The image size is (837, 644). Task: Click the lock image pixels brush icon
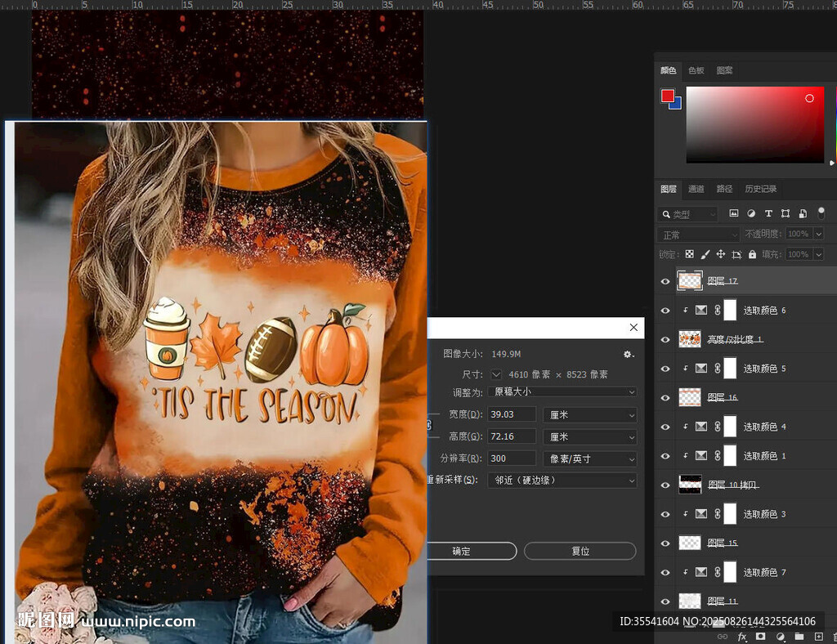(x=705, y=254)
